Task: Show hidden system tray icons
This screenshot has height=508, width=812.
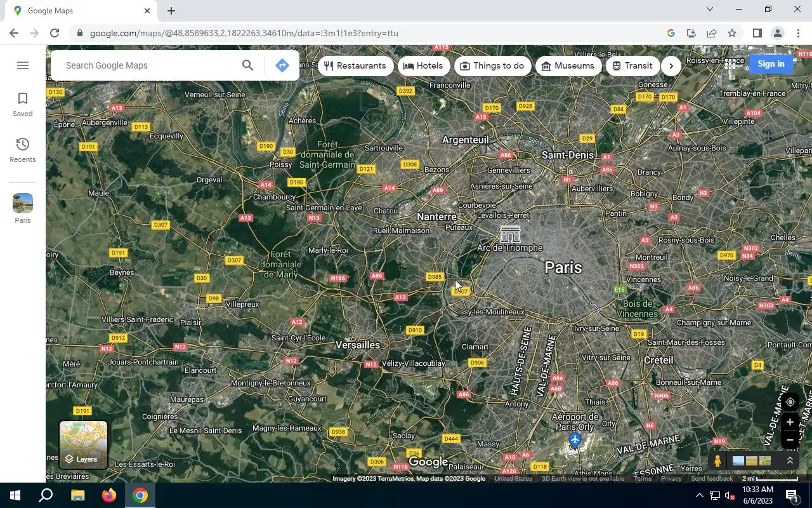Action: (699, 495)
